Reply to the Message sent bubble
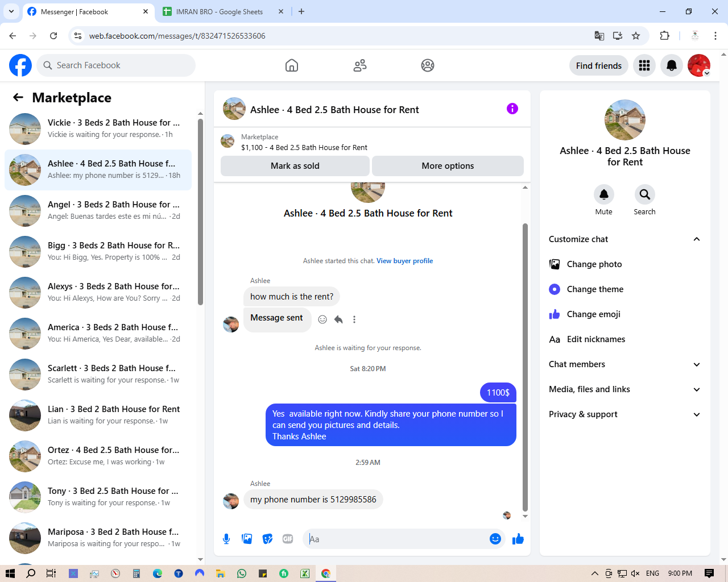This screenshot has height=582, width=728. (x=338, y=319)
